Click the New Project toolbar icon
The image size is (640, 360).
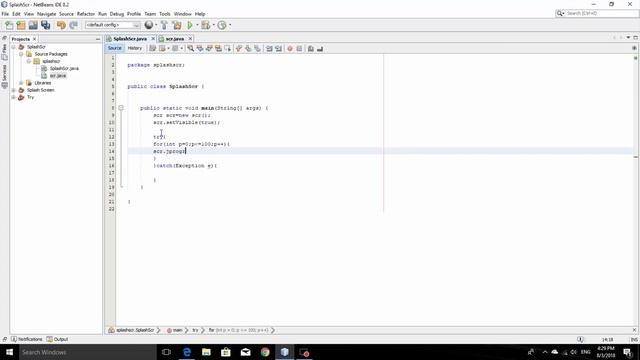point(21,25)
